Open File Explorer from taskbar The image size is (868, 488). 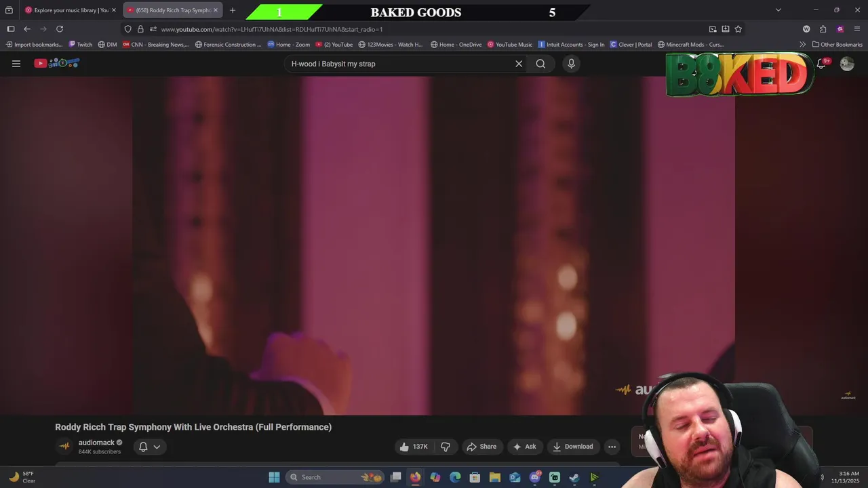point(495,477)
